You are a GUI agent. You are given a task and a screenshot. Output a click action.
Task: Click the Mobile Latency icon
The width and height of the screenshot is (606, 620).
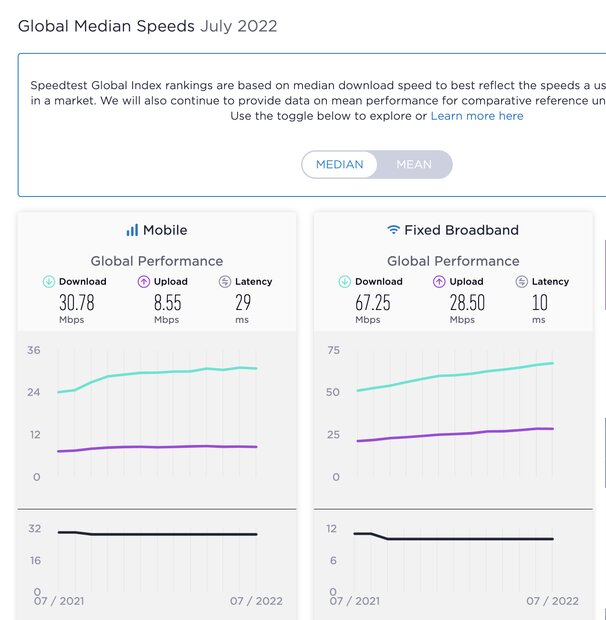(x=225, y=282)
